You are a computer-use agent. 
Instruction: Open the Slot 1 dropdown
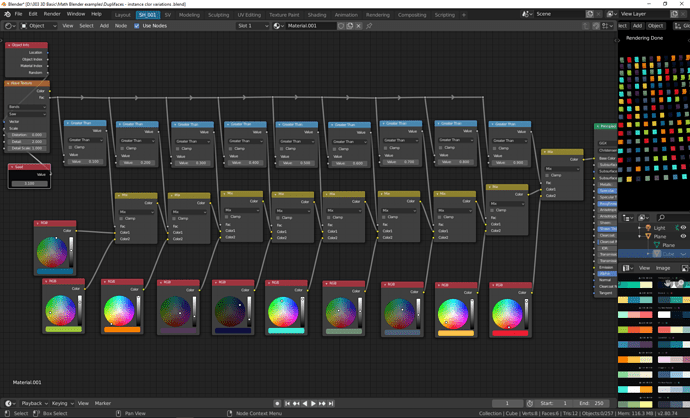pyautogui.click(x=253, y=26)
